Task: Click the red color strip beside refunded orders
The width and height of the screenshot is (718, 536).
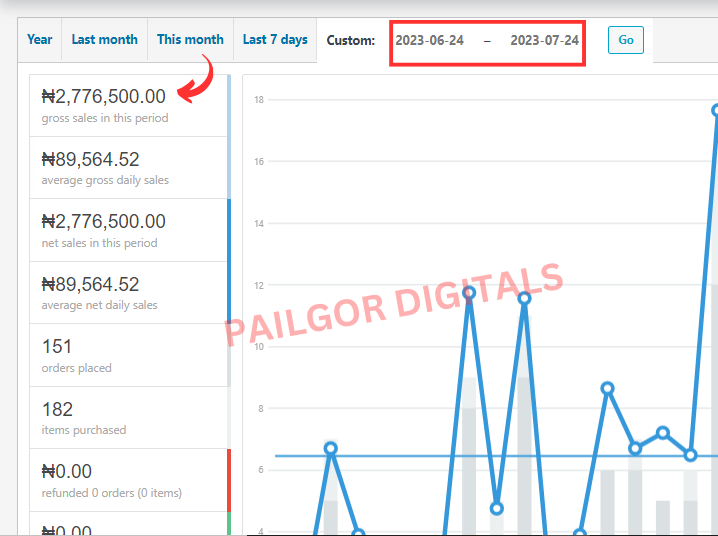Action: [229, 480]
